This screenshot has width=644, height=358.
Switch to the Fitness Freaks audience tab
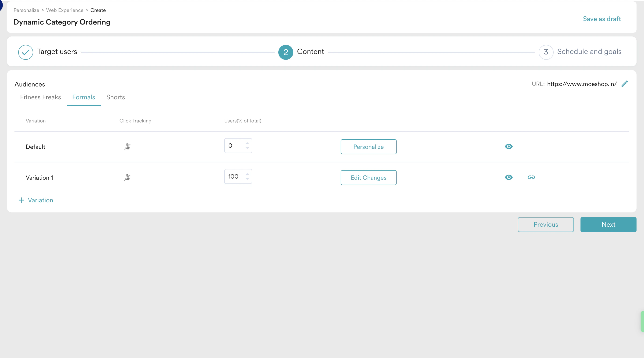tap(40, 97)
